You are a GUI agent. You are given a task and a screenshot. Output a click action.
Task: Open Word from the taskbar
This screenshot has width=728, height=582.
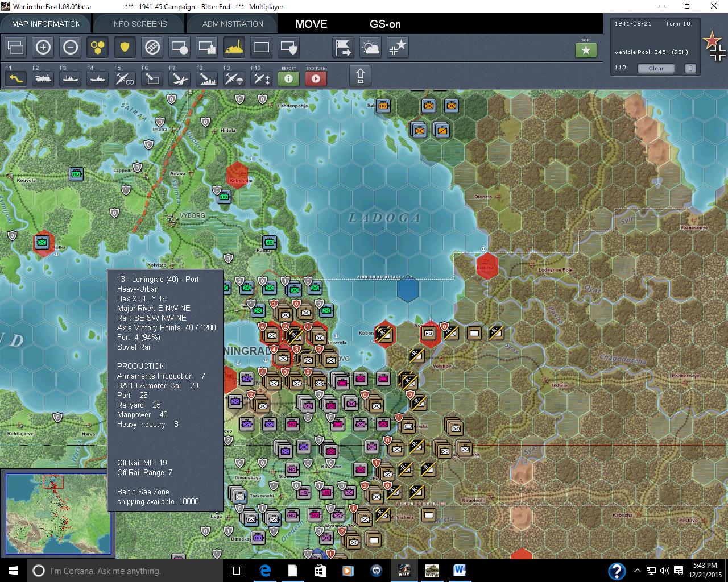460,571
